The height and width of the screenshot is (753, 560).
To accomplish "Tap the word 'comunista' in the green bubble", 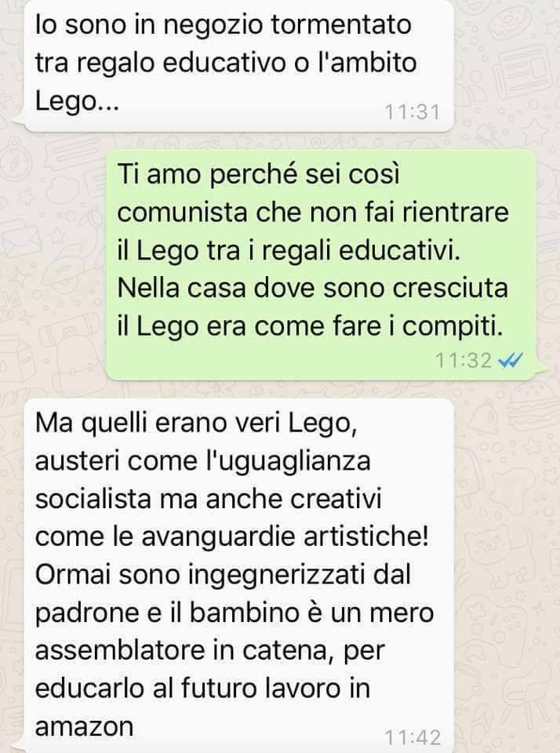I will coord(182,212).
